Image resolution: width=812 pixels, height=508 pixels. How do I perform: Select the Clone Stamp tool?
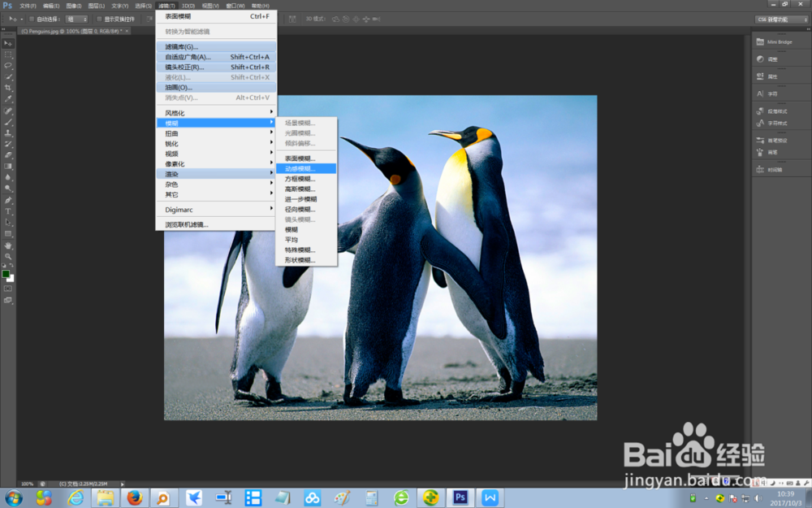pos(8,133)
